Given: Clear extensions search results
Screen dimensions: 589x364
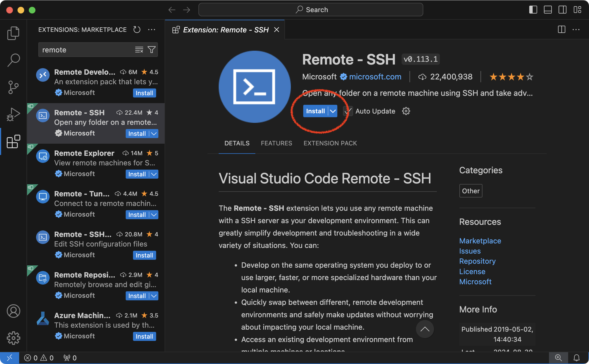Looking at the screenshot, I should coord(139,50).
